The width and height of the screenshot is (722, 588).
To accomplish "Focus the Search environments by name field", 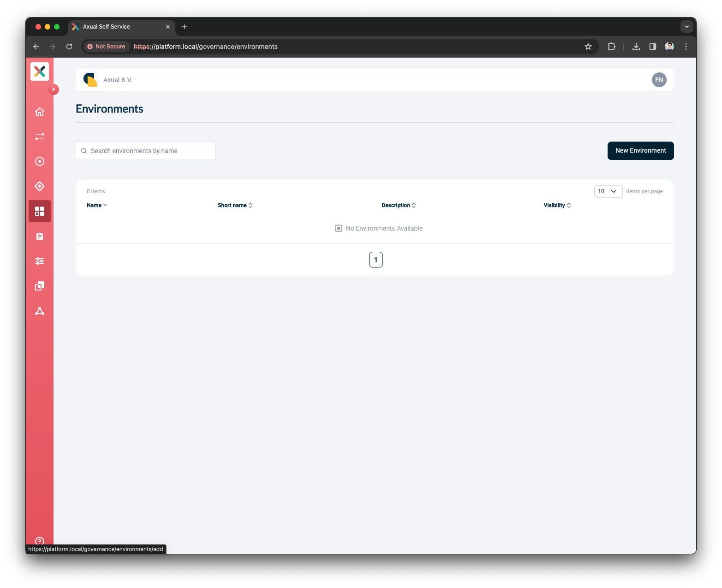I will (x=145, y=151).
